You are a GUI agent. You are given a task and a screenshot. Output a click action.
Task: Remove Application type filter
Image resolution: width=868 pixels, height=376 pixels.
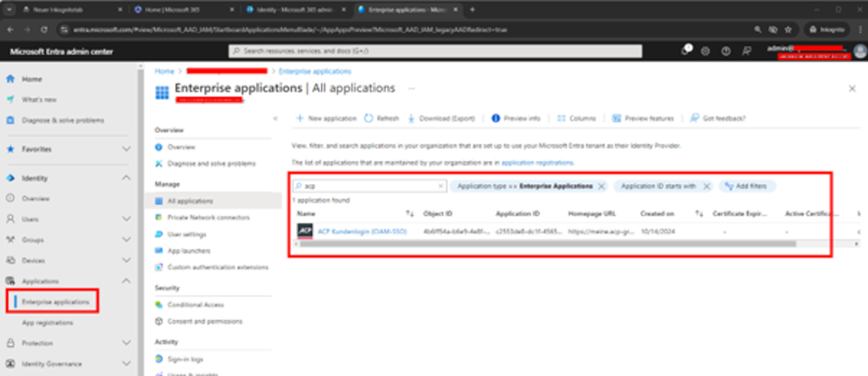(x=601, y=186)
